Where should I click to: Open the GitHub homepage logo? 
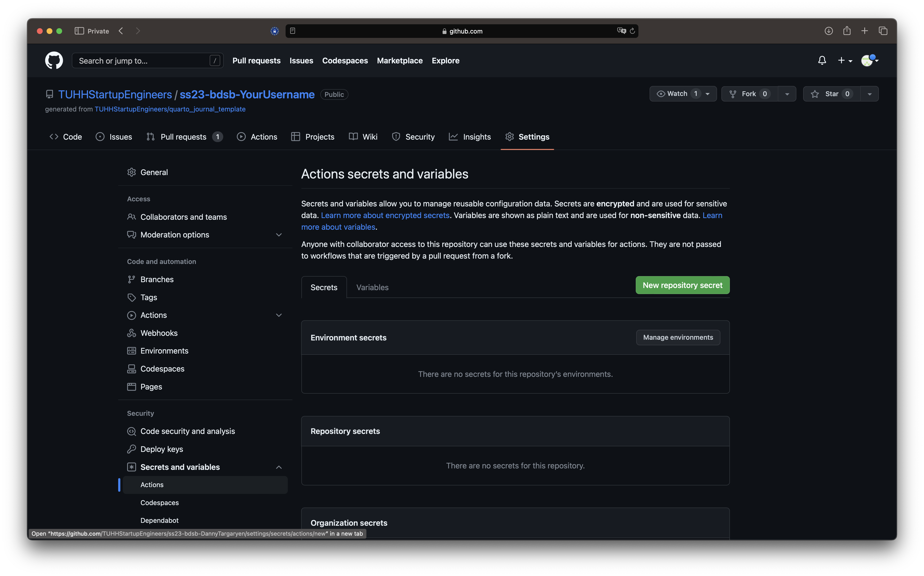click(x=54, y=60)
